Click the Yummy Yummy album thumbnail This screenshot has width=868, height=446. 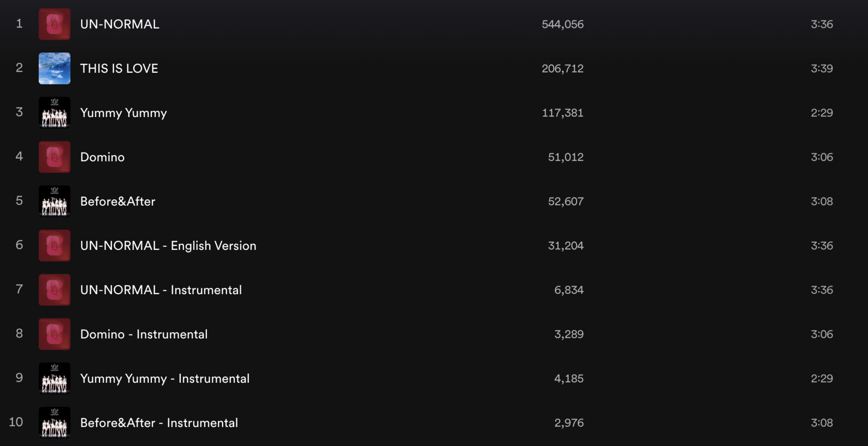coord(54,113)
